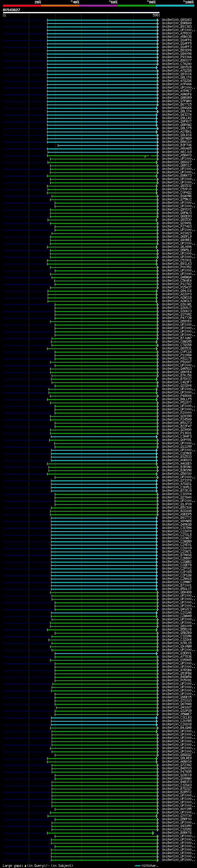Click the cyan ~100% identity legend bar

tap(175, 6)
